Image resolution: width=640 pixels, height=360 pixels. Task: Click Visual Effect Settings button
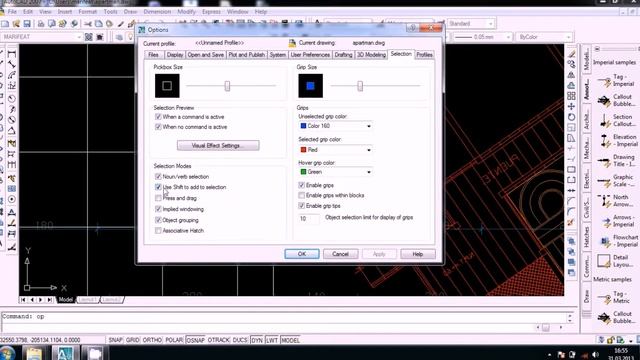218,146
